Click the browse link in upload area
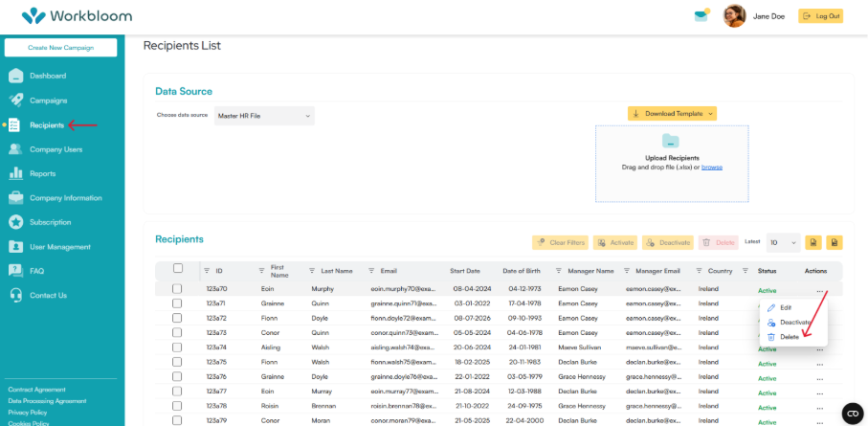The image size is (868, 426). [712, 168]
